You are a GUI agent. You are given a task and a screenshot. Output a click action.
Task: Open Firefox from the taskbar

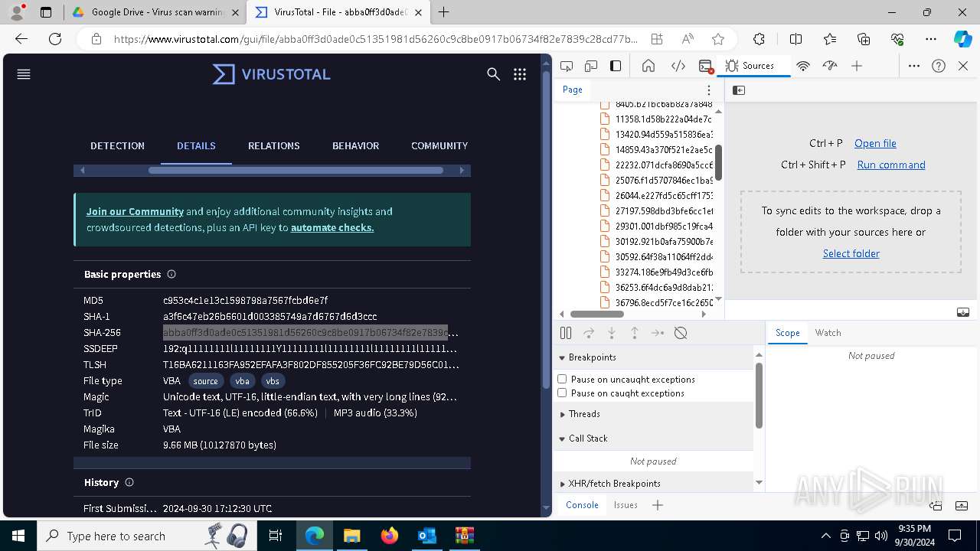[x=390, y=536]
